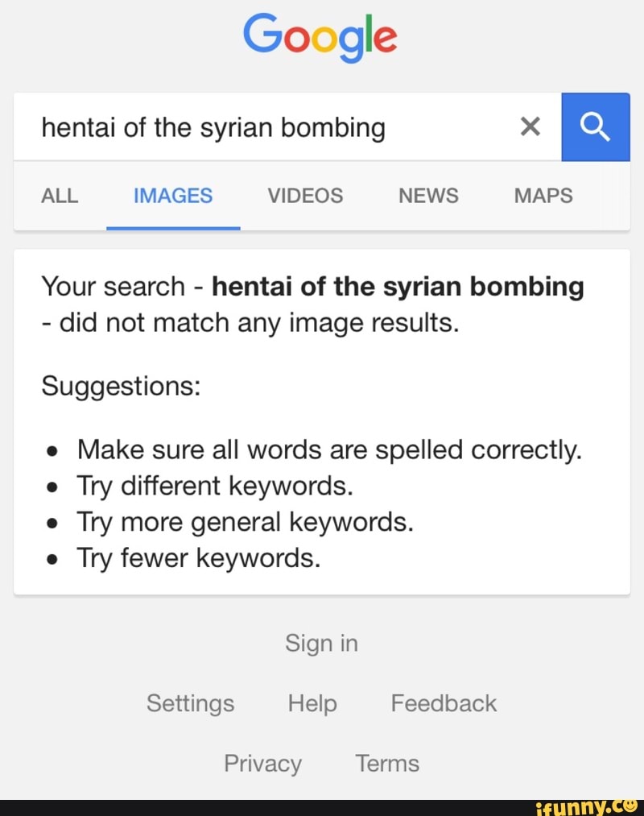Viewport: 644px width, 816px height.
Task: Click the "Try fewer keywords" suggestion
Action: [x=199, y=557]
